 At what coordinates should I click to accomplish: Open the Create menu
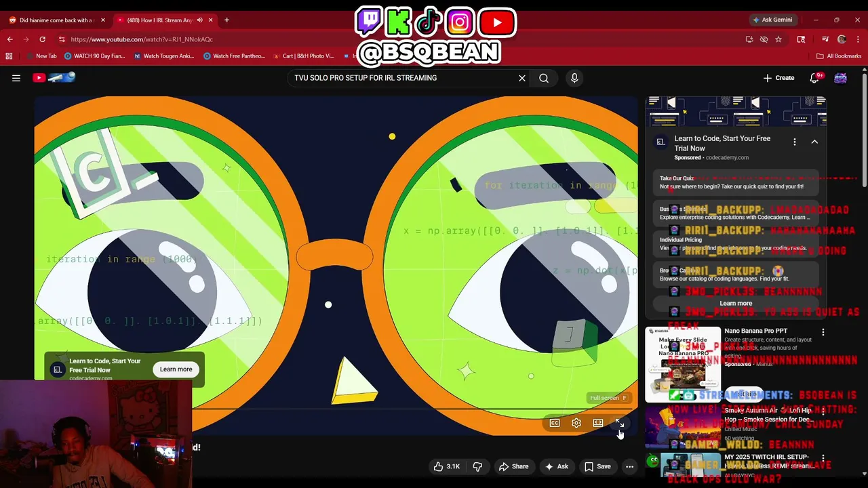click(778, 78)
